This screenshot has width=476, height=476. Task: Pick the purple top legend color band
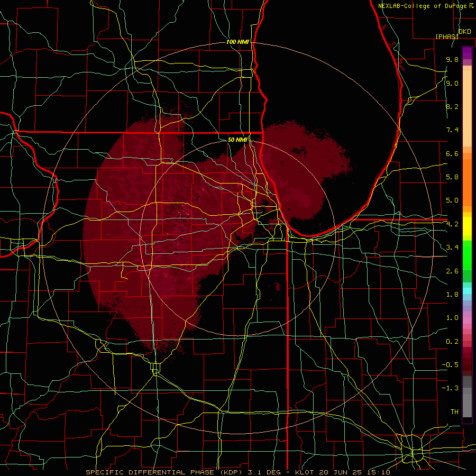click(x=467, y=53)
